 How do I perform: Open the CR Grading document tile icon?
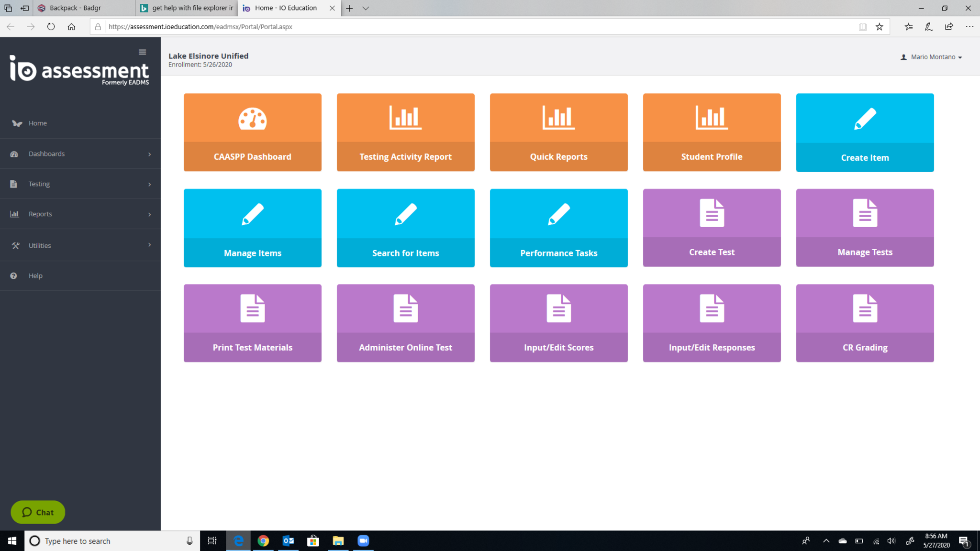point(865,309)
